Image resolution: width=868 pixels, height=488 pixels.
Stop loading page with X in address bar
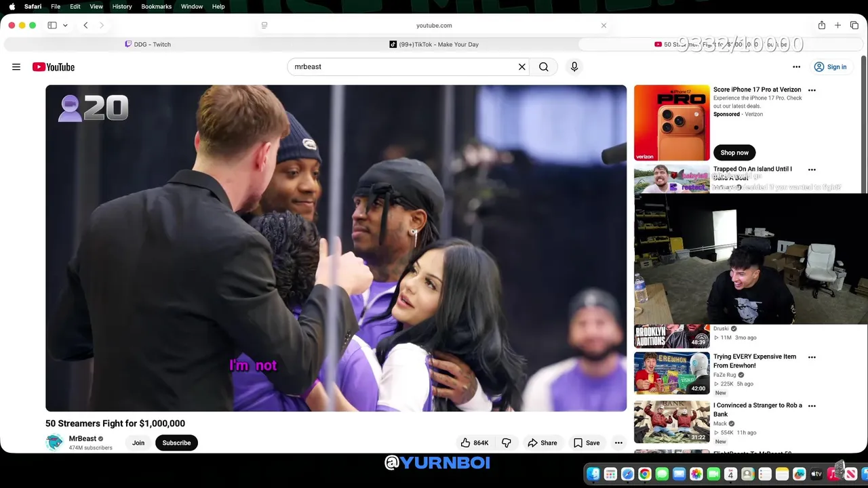tap(604, 25)
